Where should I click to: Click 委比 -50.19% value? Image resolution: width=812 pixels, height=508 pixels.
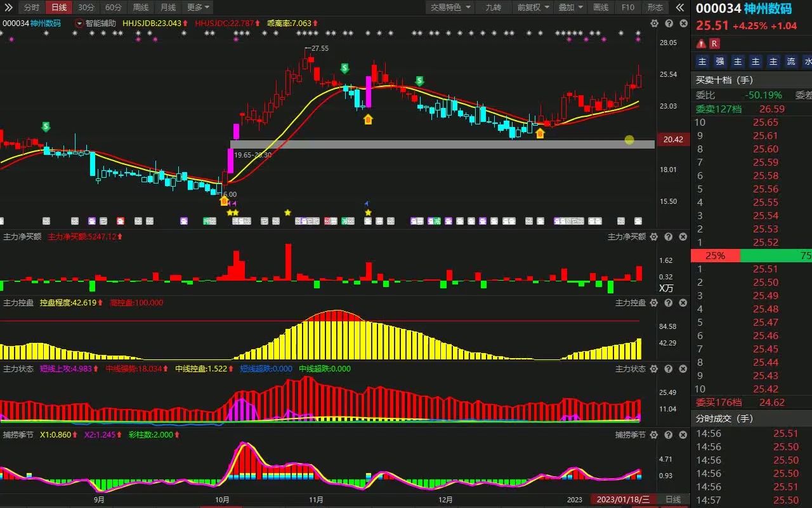(763, 95)
